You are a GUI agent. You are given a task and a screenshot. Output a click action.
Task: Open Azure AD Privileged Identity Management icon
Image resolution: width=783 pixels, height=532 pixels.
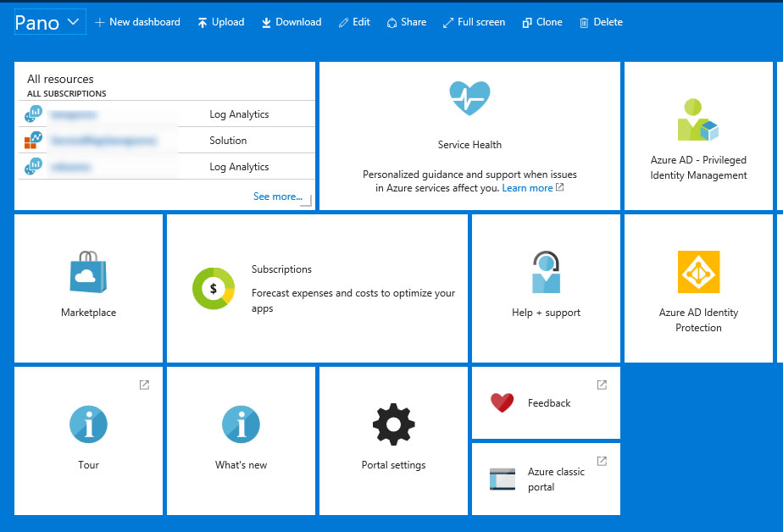pyautogui.click(x=698, y=119)
